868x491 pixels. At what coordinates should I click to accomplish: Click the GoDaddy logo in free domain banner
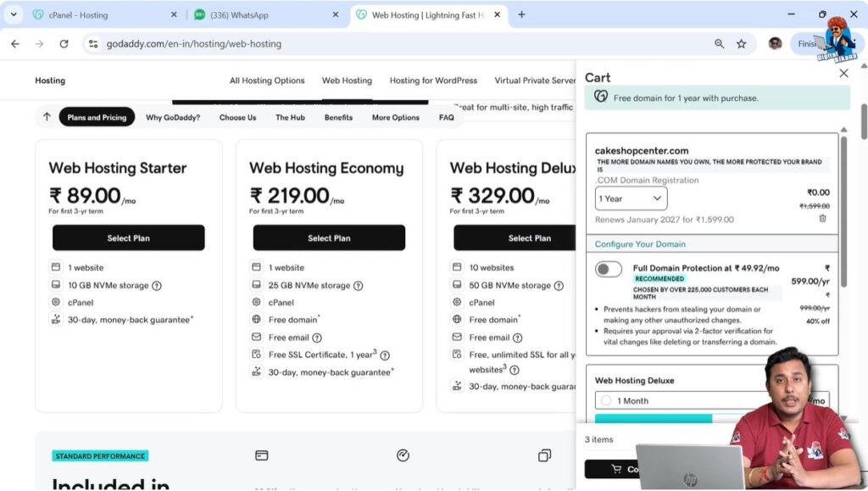[x=601, y=97]
